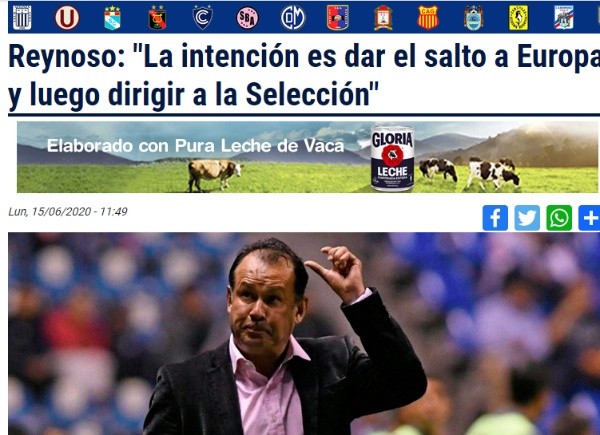Viewport: 600px width, 435px height.
Task: Send the article via WhatsApp
Action: 559,218
